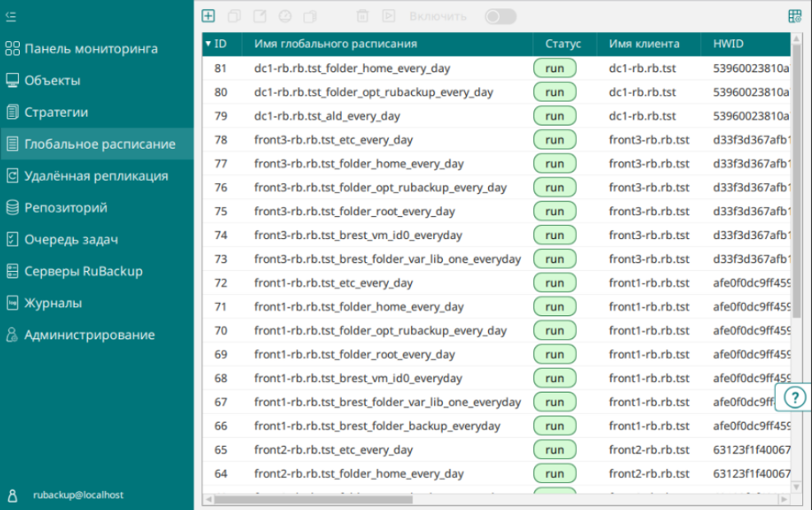Select row dc1-rb.rb.tst_folder_opt_rubackup_every_day
Viewport: 812px width, 510px height.
496,92
